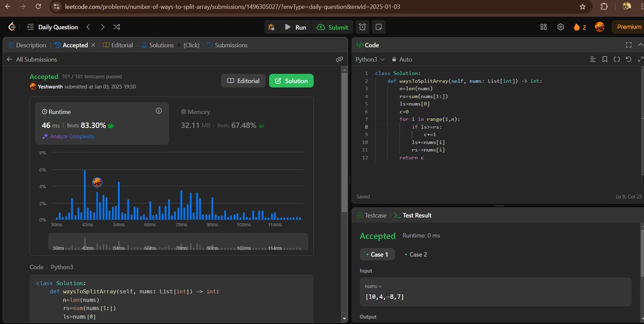Go to the next question arrow
Viewport: 644px width, 324px height.
click(103, 27)
